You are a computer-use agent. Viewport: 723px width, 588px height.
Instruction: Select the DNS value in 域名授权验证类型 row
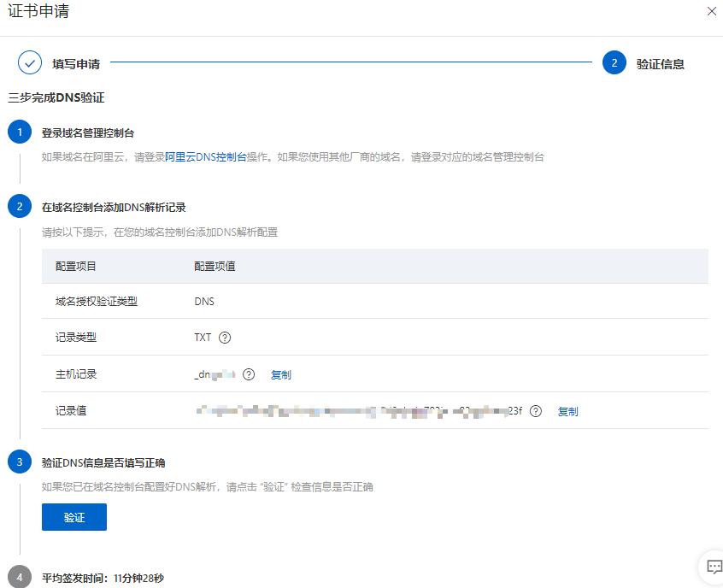pos(201,301)
